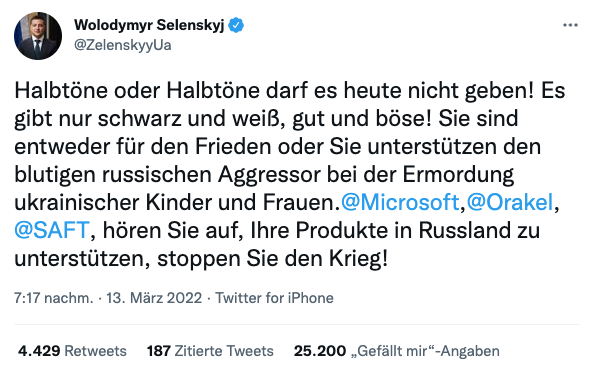Click the display name Wolodymyr Selenskyj

click(x=150, y=25)
